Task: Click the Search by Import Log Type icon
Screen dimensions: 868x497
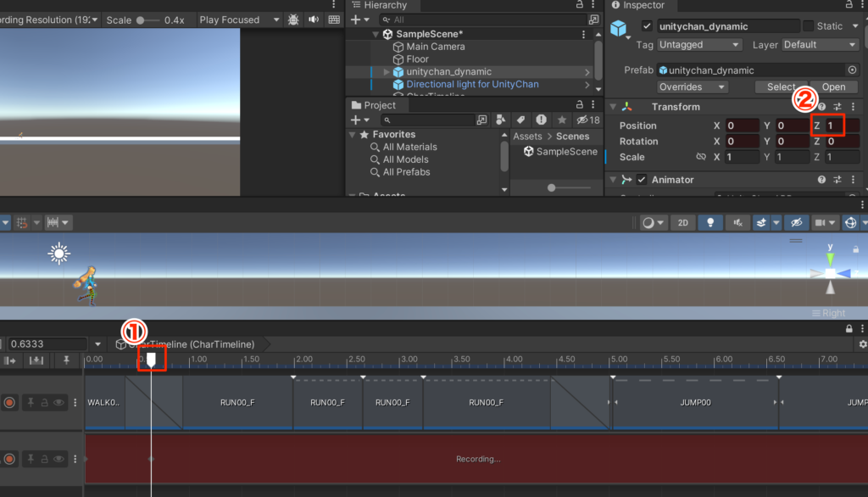Action: [541, 120]
